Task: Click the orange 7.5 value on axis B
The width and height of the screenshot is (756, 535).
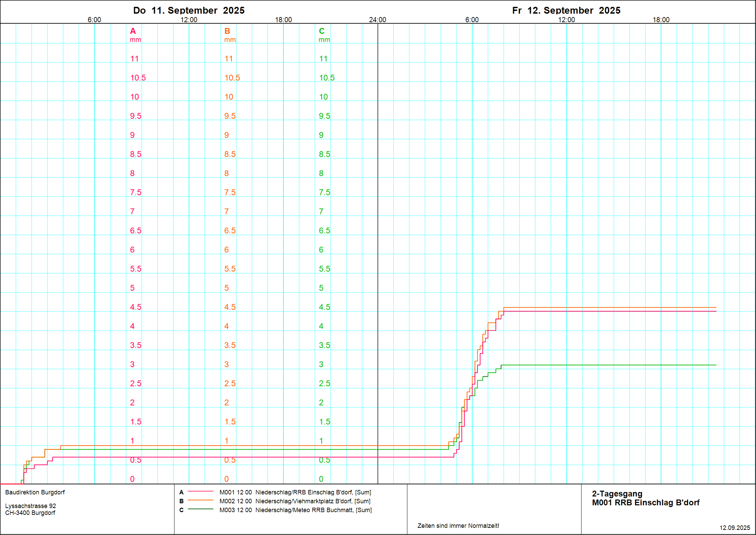Action: pyautogui.click(x=230, y=192)
